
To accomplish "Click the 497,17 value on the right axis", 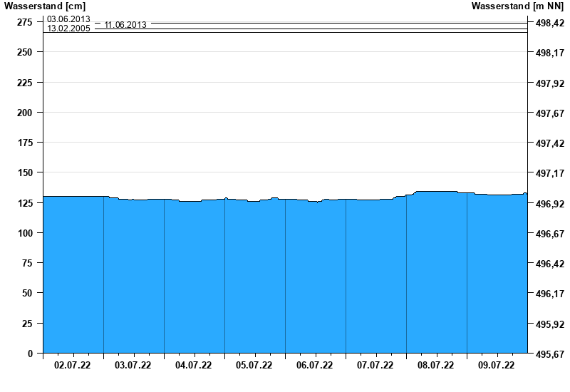I will coord(549,173).
